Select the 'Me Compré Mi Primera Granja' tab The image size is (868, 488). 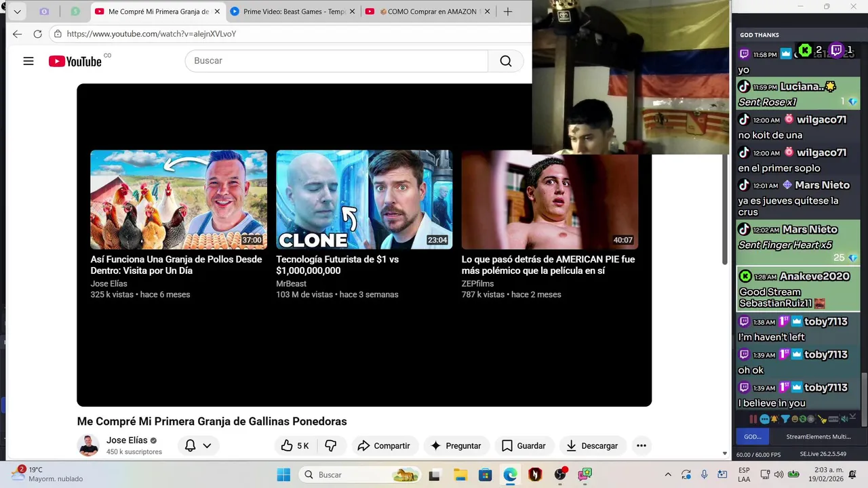[157, 12]
